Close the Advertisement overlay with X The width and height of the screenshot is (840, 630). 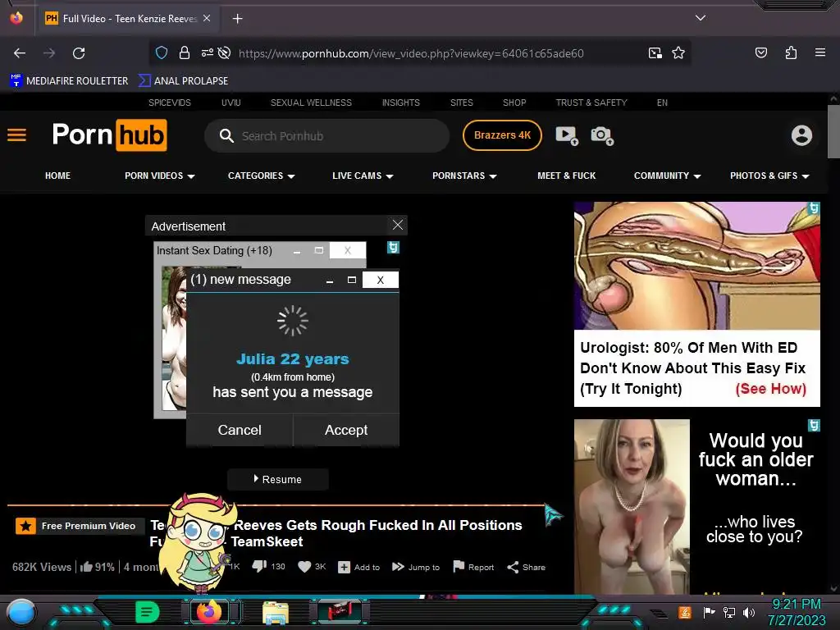pos(398,225)
